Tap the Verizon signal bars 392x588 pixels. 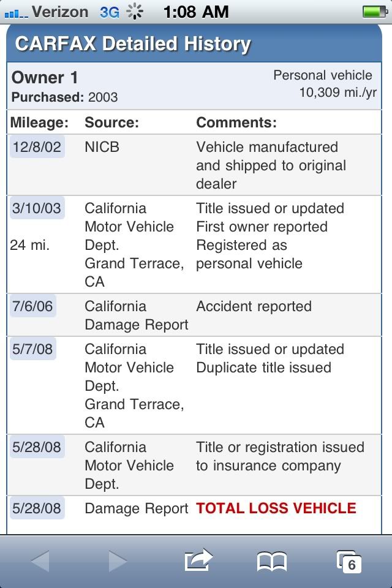(16, 13)
